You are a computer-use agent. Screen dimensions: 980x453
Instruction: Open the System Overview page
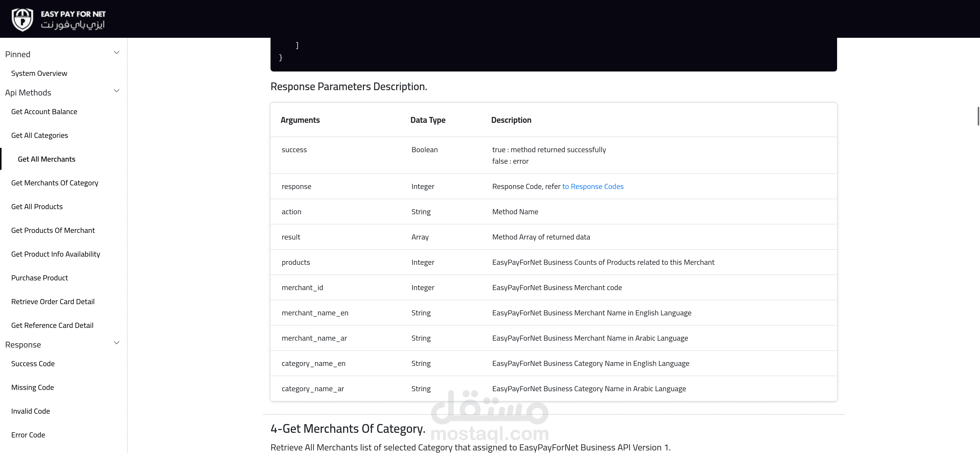[39, 74]
